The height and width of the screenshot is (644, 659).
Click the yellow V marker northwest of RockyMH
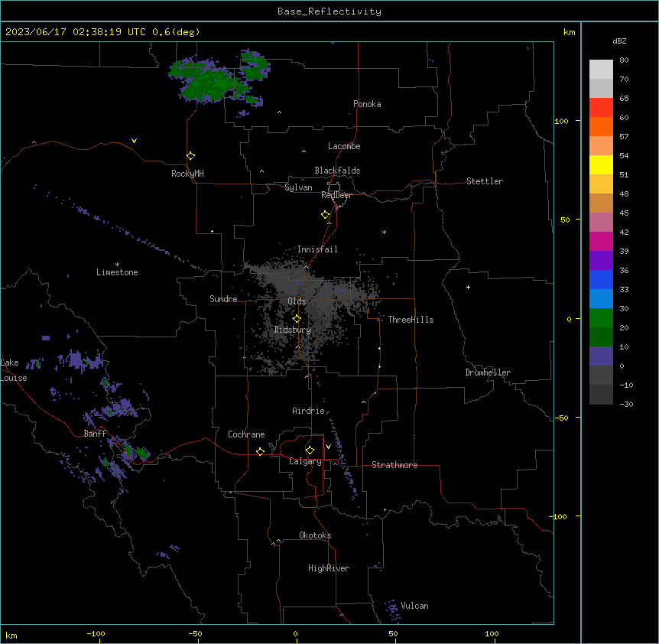pos(134,141)
